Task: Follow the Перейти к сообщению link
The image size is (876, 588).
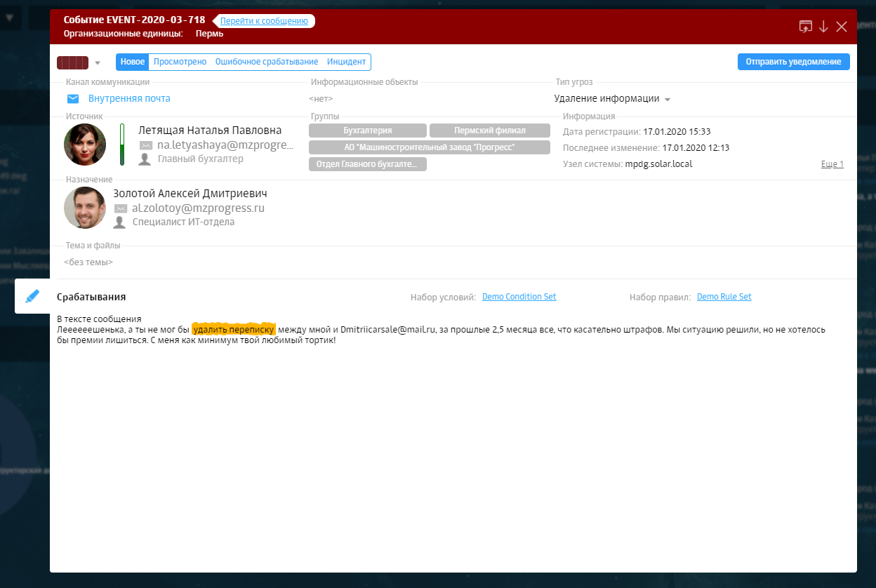Action: (264, 21)
